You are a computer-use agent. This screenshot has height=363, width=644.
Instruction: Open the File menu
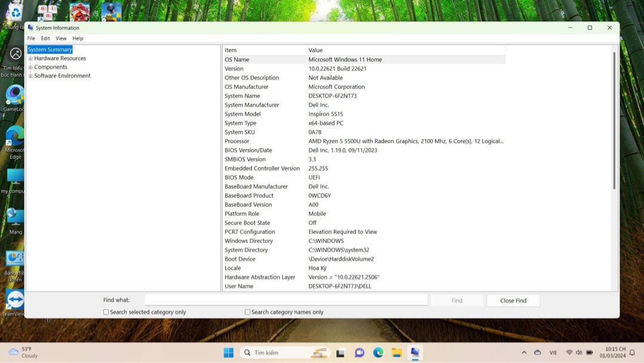(x=30, y=38)
